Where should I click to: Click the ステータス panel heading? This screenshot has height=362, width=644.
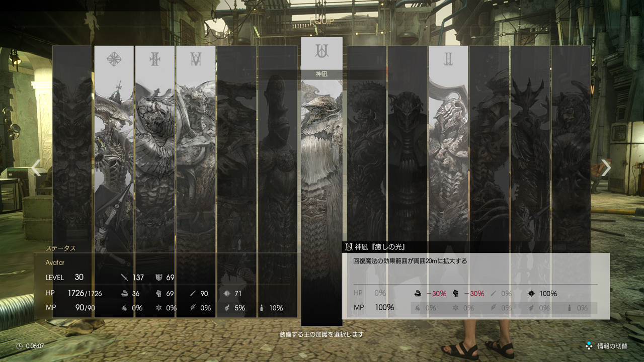coord(60,248)
